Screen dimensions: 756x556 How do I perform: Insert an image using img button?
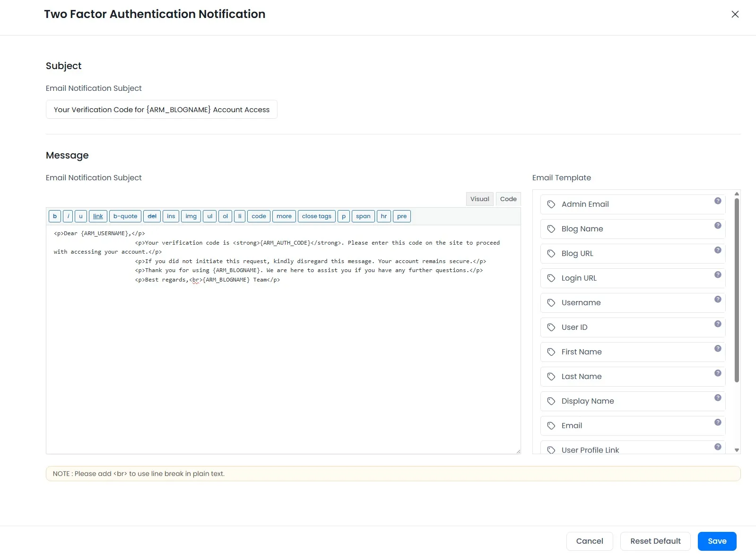click(191, 216)
